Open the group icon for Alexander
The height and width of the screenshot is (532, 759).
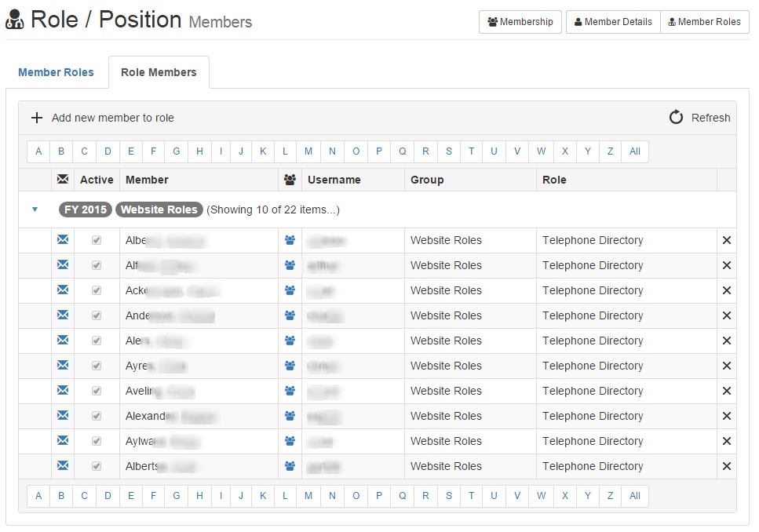290,416
